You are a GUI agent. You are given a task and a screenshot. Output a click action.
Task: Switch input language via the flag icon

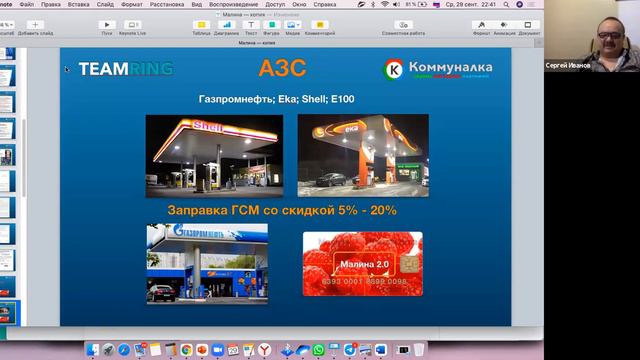pos(436,4)
